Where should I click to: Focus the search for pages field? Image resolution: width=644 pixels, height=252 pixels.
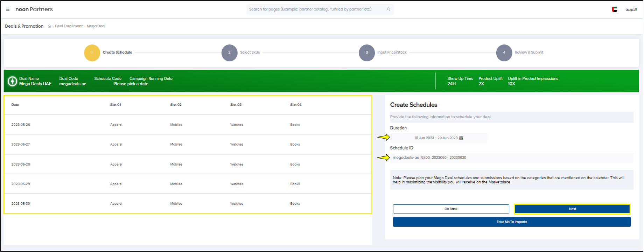[x=320, y=9]
